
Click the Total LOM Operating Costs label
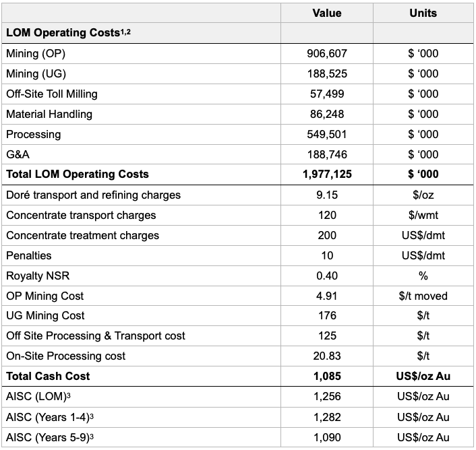click(78, 174)
